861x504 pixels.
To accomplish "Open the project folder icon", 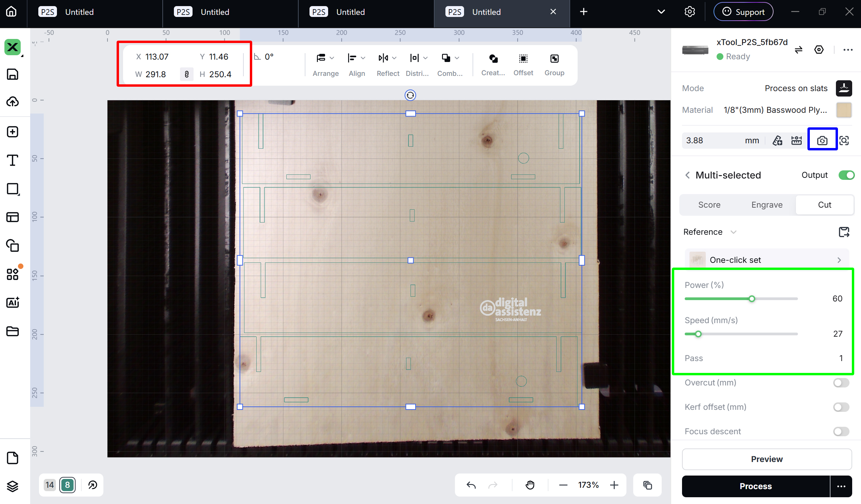I will point(13,331).
